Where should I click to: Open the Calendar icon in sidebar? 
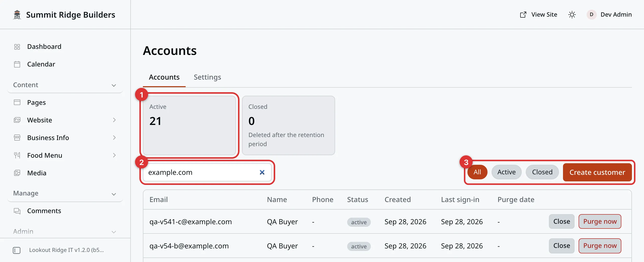coord(17,64)
